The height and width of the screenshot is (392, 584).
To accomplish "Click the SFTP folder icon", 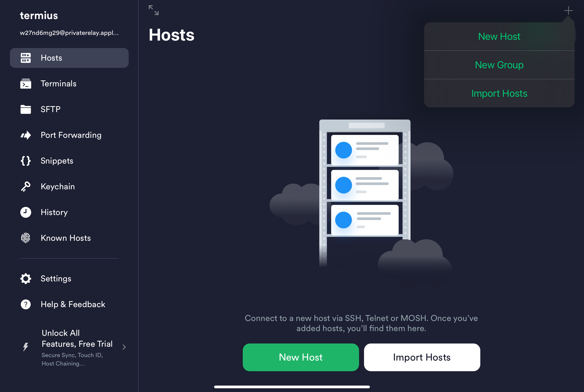I will (25, 109).
